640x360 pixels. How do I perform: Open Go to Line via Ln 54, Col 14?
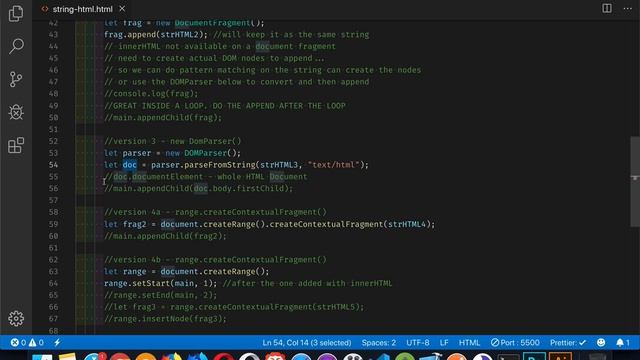307,343
